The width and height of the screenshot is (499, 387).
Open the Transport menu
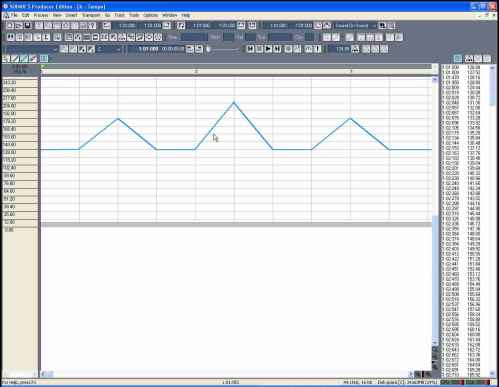pos(91,15)
